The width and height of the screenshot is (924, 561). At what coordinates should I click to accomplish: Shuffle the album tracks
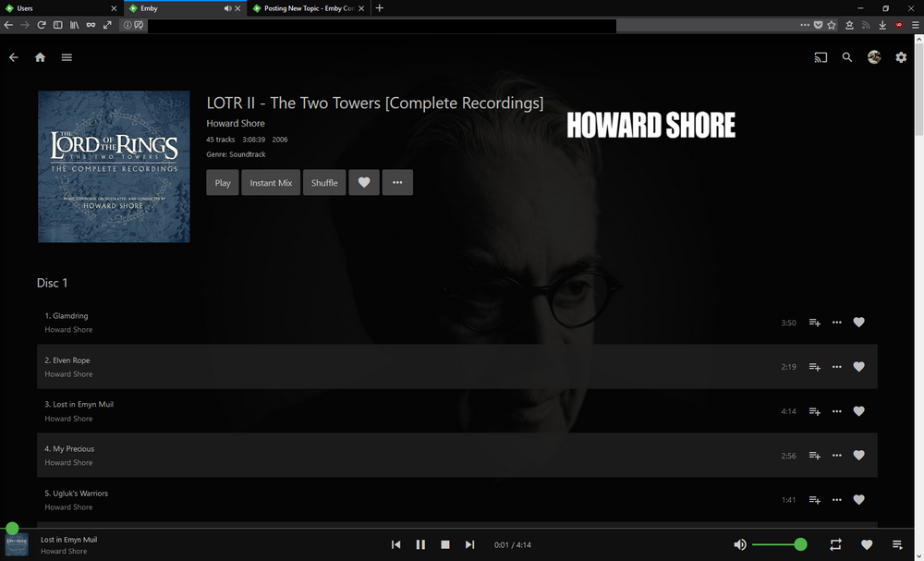pyautogui.click(x=324, y=183)
